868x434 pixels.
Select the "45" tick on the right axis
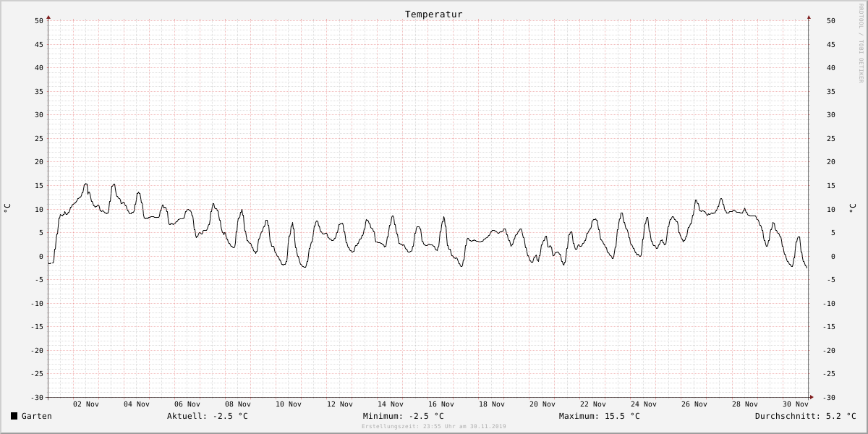(831, 45)
